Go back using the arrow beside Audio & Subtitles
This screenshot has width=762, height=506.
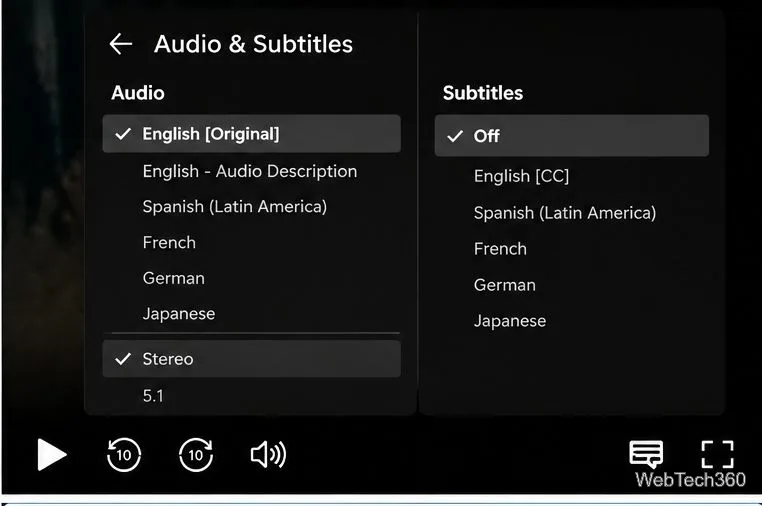click(121, 44)
